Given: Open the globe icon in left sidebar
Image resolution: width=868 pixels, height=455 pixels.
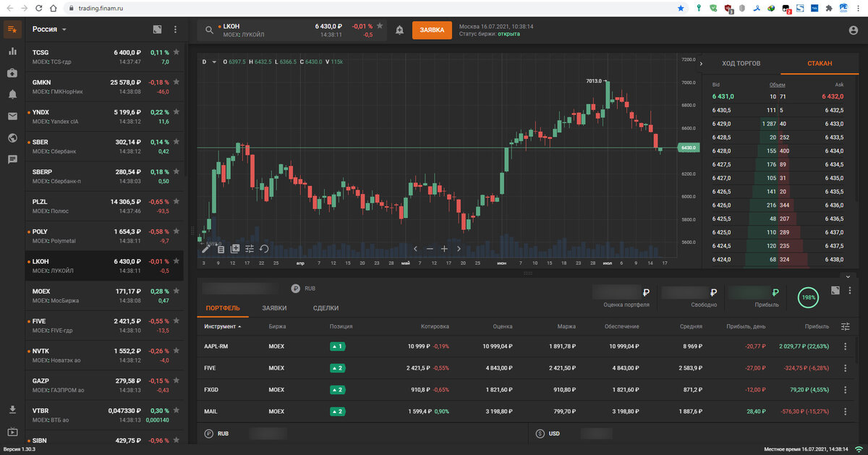Looking at the screenshot, I should 12,138.
